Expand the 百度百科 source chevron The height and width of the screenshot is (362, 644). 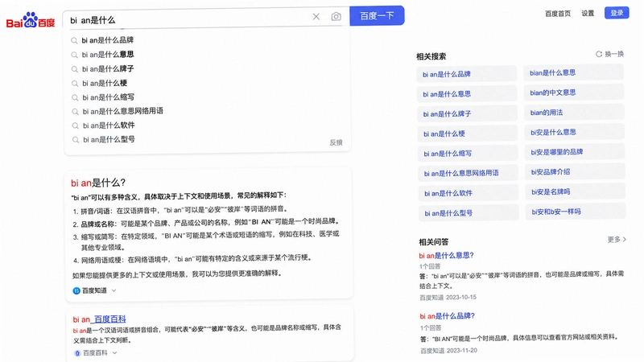[x=114, y=353]
